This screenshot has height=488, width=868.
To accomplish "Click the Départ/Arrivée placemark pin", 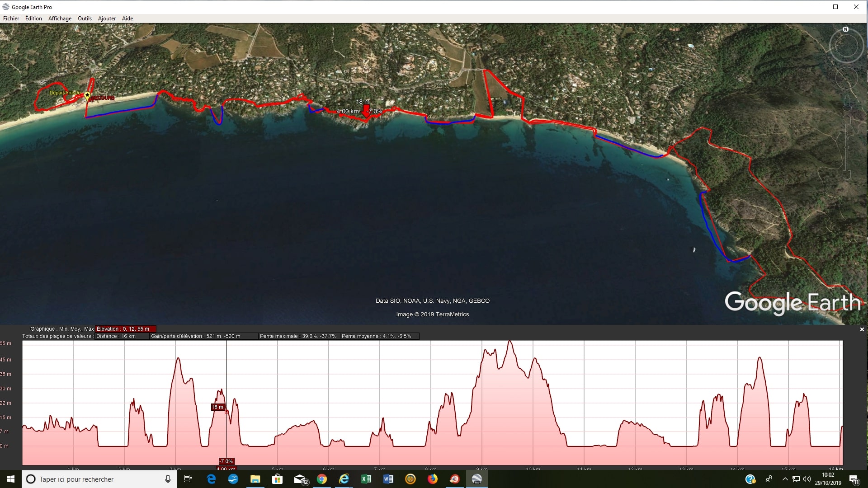I will [87, 96].
